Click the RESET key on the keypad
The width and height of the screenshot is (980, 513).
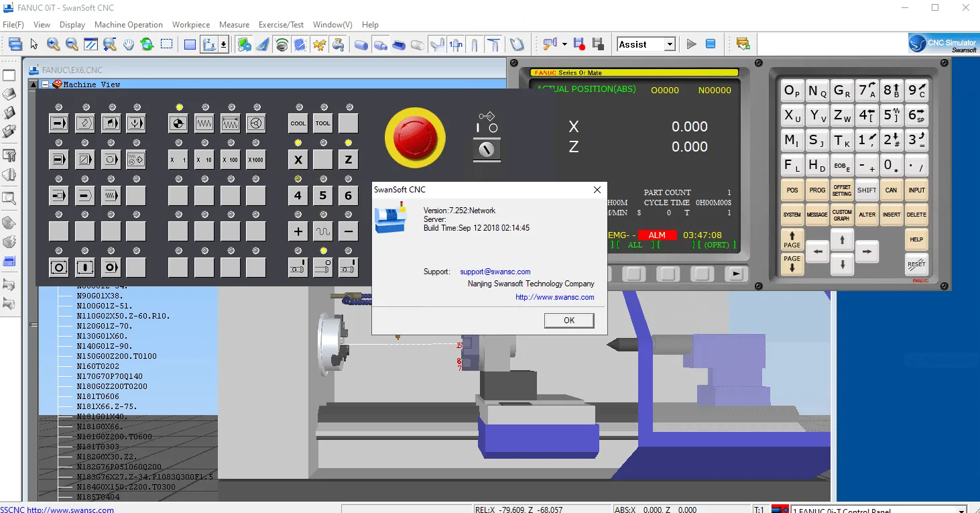(x=916, y=264)
